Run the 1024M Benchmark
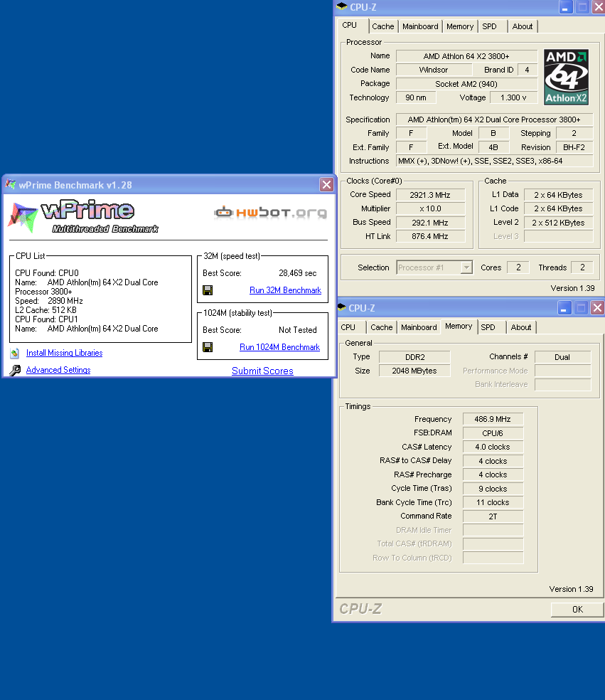 (279, 347)
